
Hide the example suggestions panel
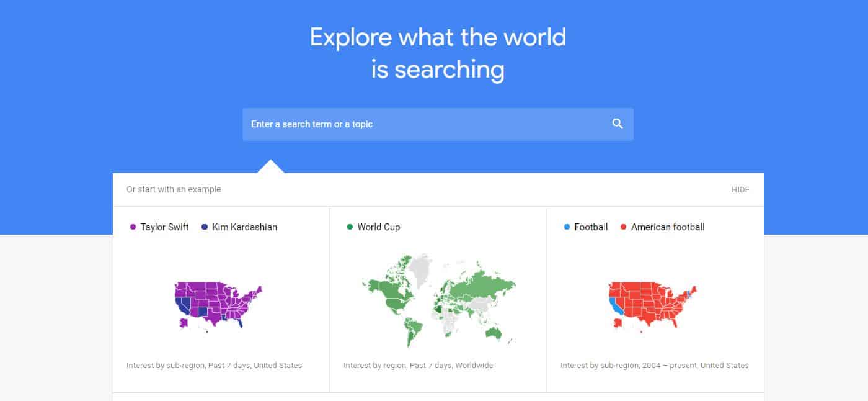pyautogui.click(x=740, y=190)
